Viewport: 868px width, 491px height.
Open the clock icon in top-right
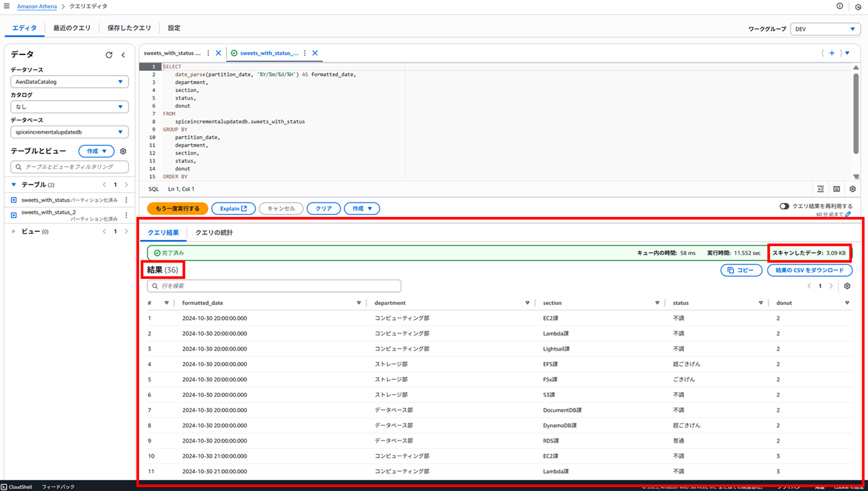tap(858, 6)
